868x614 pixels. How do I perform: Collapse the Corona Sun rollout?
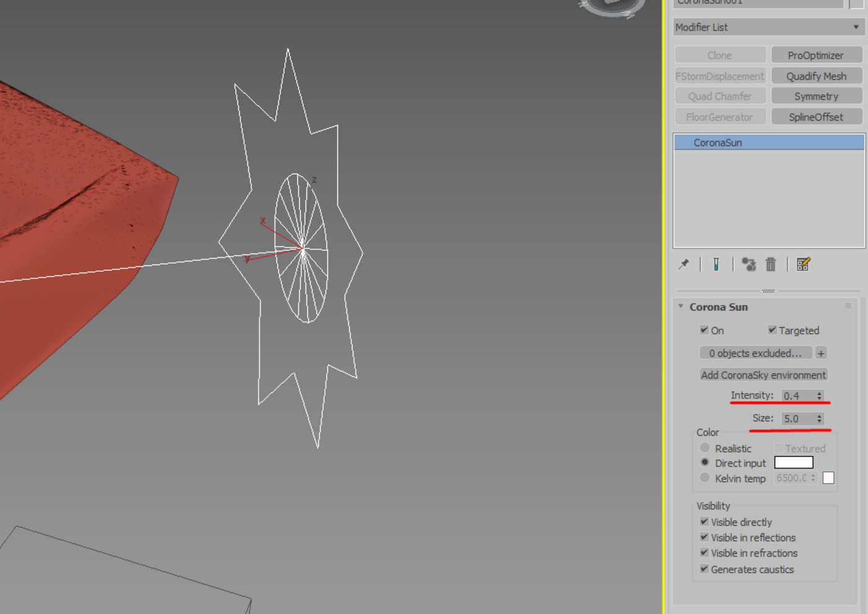pyautogui.click(x=681, y=306)
